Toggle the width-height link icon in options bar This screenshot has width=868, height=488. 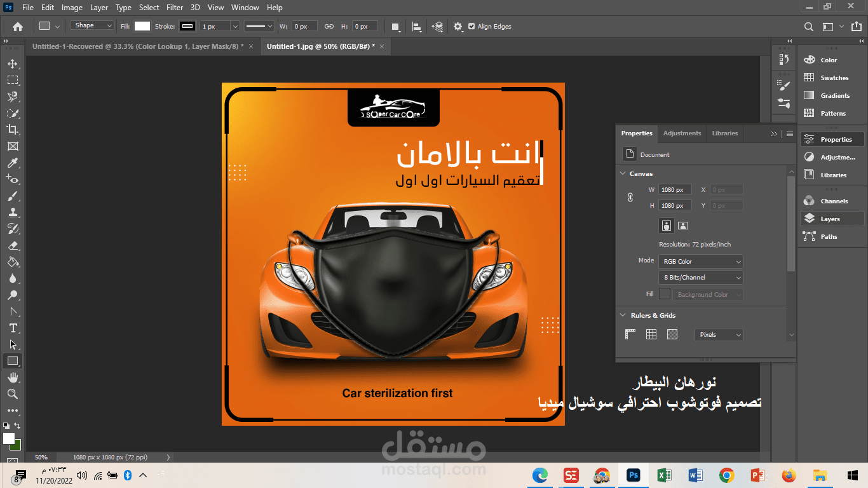coord(329,27)
